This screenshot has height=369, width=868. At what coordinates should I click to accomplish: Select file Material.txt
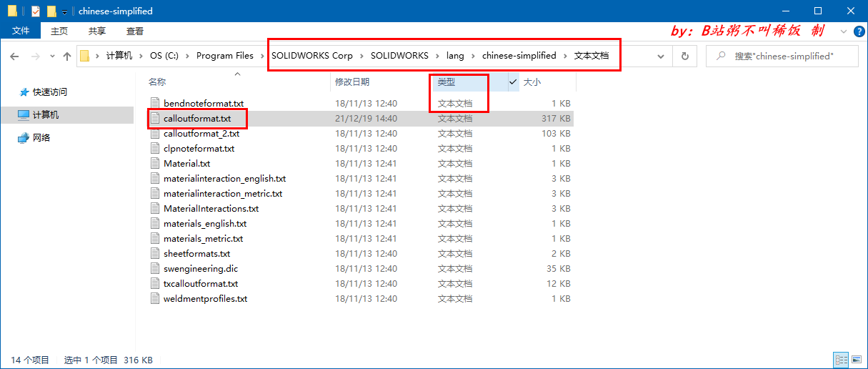(186, 164)
